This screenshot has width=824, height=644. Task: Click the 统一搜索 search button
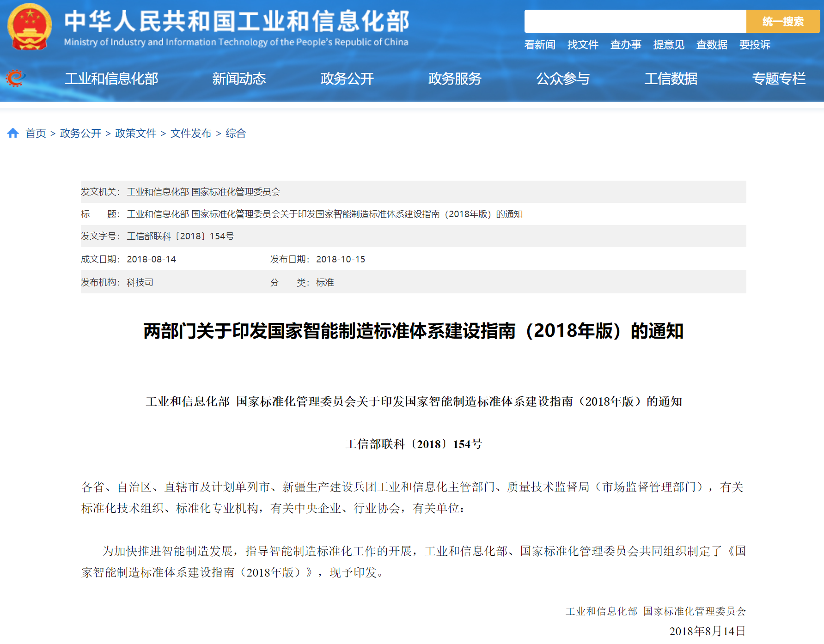[x=783, y=21]
